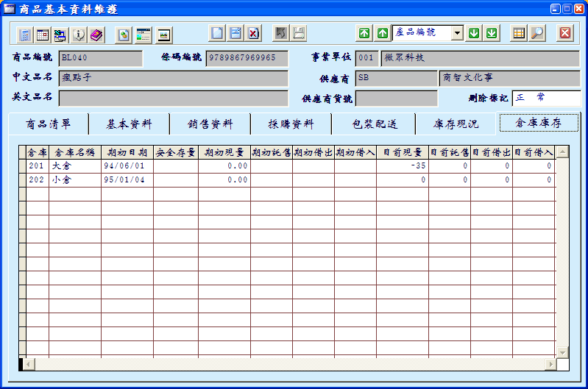Click the empty 供應商貨號 field
The image size is (588, 389).
(x=397, y=99)
